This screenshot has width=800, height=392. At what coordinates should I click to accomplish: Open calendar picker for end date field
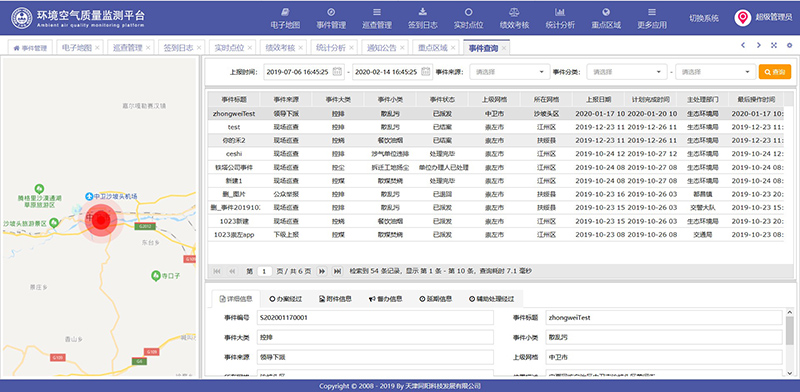(427, 72)
